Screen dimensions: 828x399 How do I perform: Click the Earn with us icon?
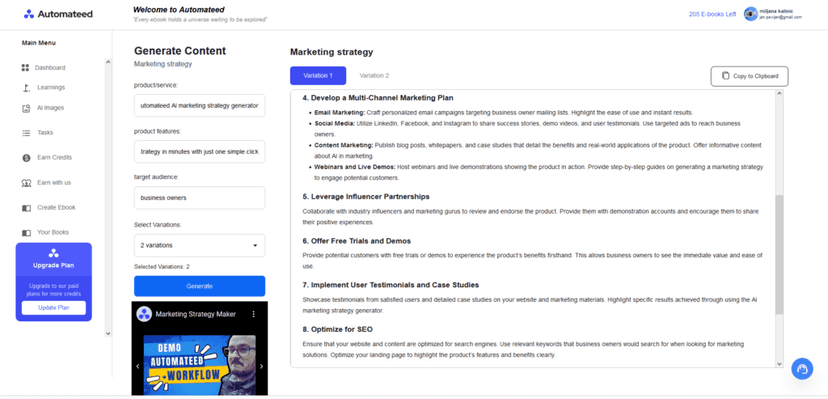pos(26,183)
